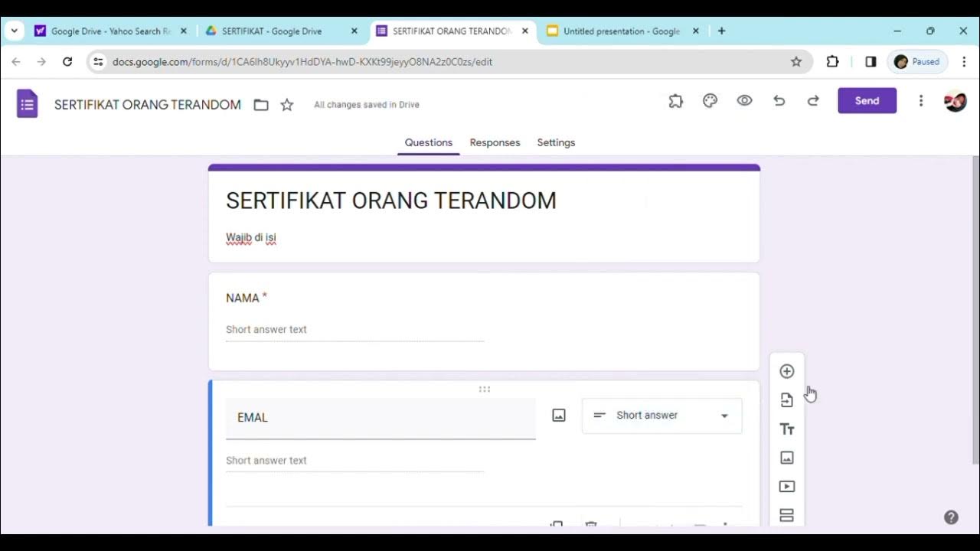980x551 pixels.
Task: Add a video from side toolbar
Action: pyautogui.click(x=786, y=487)
